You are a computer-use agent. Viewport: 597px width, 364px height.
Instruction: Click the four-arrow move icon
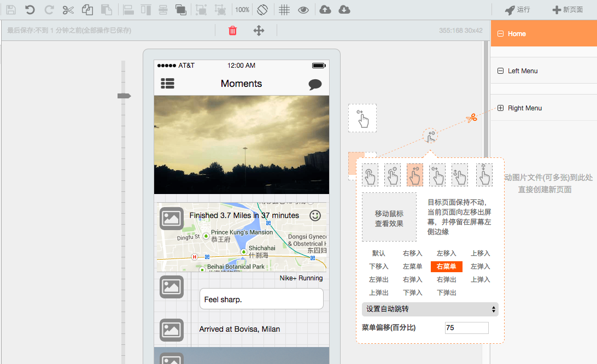[x=259, y=31]
